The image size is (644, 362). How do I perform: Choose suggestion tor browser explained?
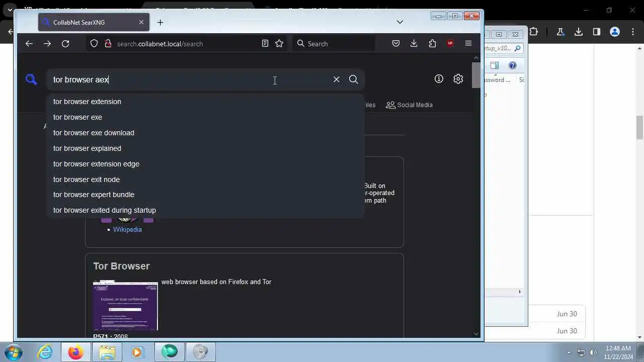205,148
